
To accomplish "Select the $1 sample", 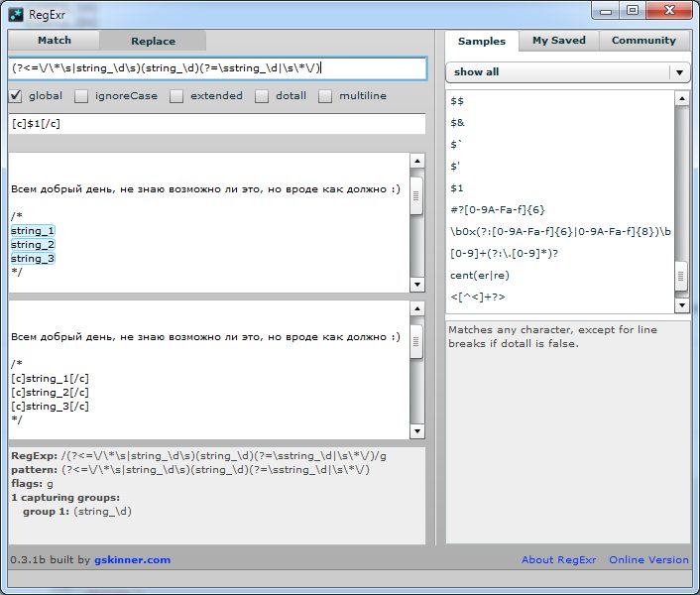I will [x=457, y=187].
